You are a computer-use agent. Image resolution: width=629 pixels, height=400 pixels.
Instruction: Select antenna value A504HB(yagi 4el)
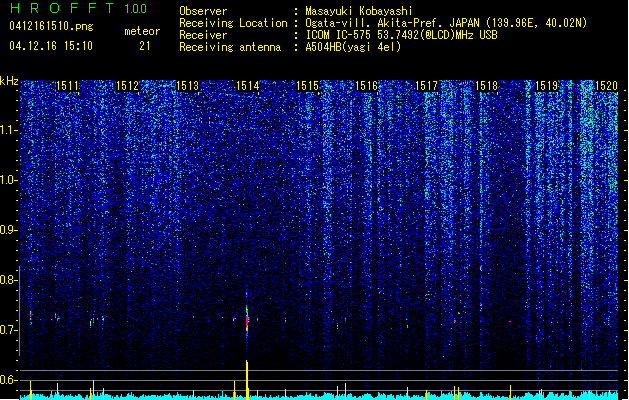353,47
